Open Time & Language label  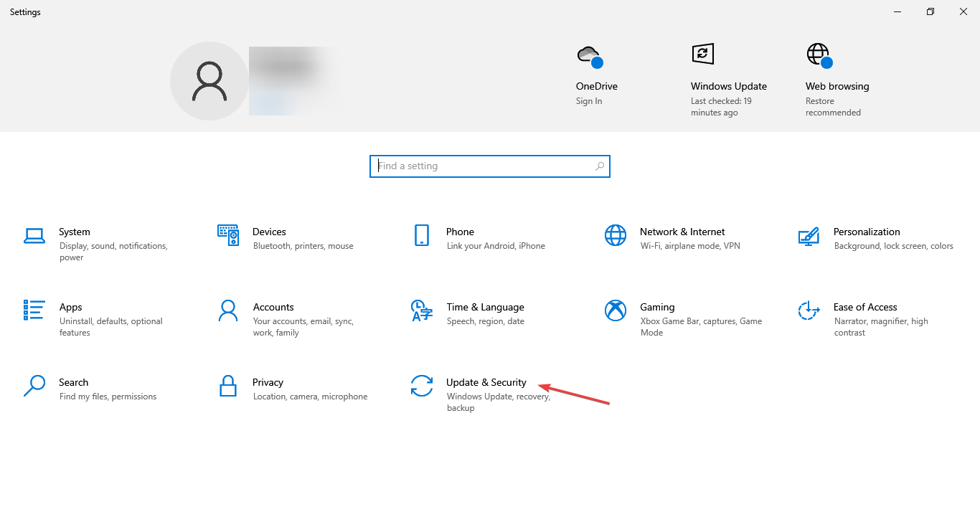coord(486,307)
